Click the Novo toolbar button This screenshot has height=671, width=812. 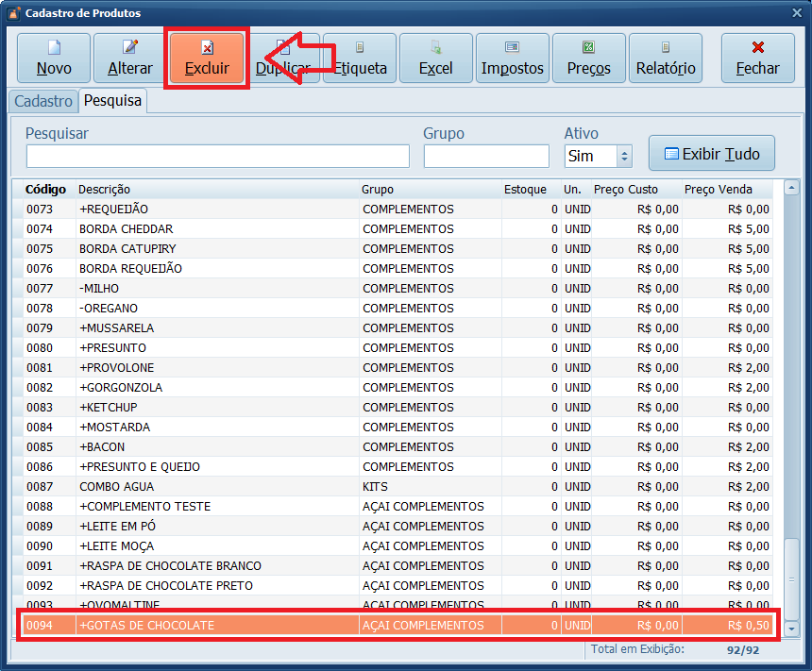pyautogui.click(x=54, y=58)
